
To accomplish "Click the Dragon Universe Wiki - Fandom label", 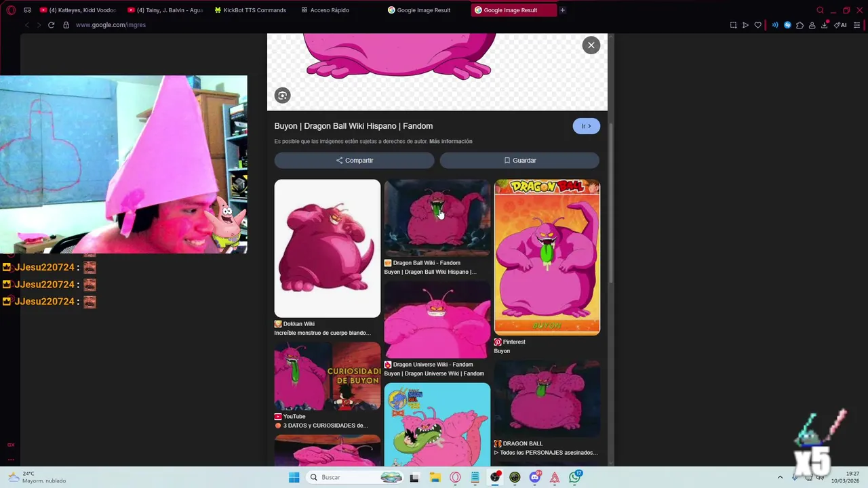I will click(x=429, y=365).
